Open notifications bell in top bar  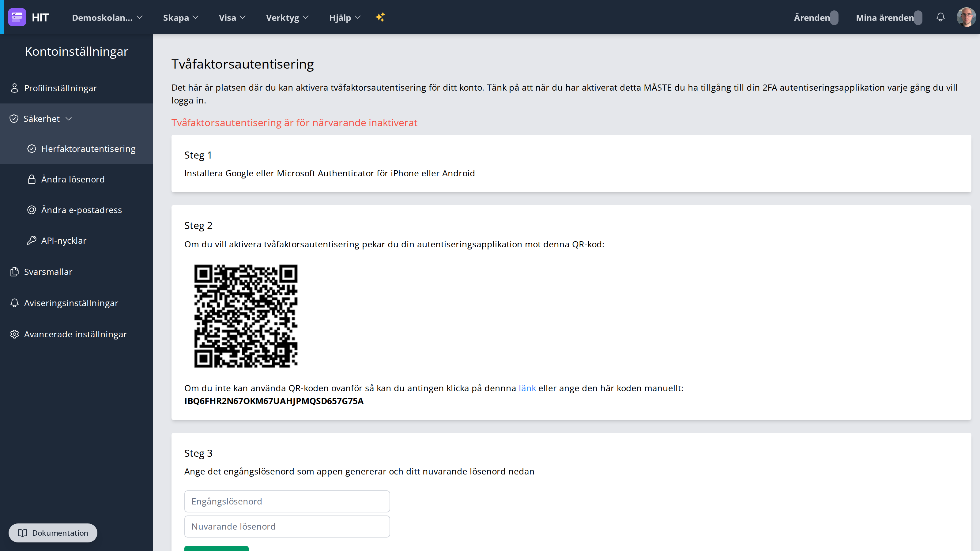pos(940,17)
